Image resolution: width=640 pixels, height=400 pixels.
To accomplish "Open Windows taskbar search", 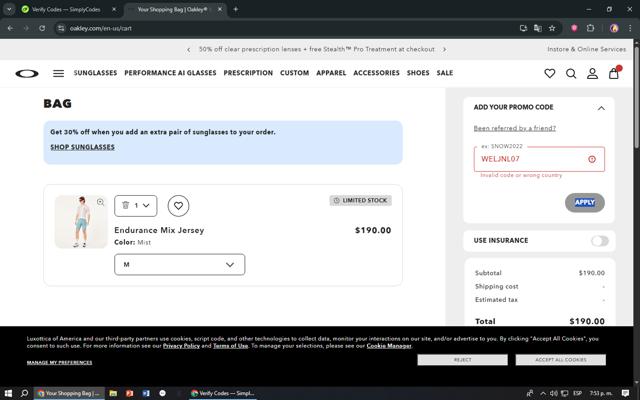I will [24, 393].
